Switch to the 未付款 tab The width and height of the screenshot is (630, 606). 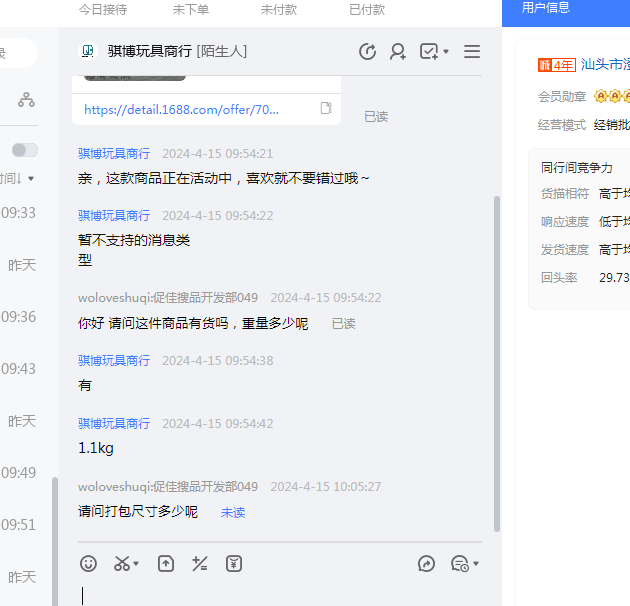279,9
